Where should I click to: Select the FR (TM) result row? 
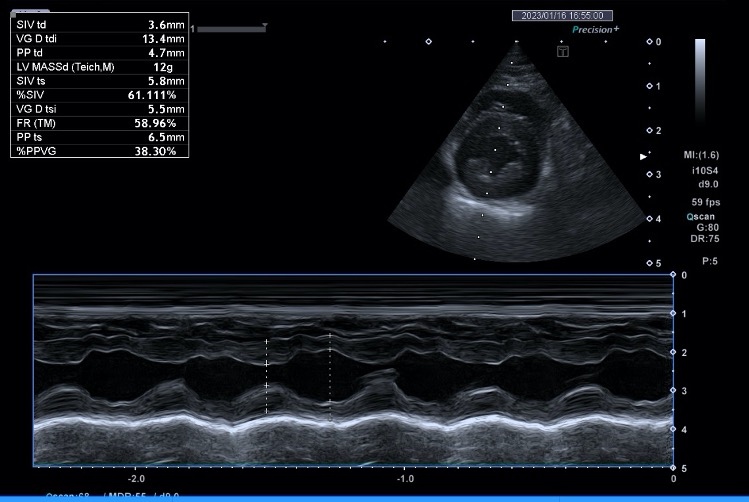[x=100, y=123]
